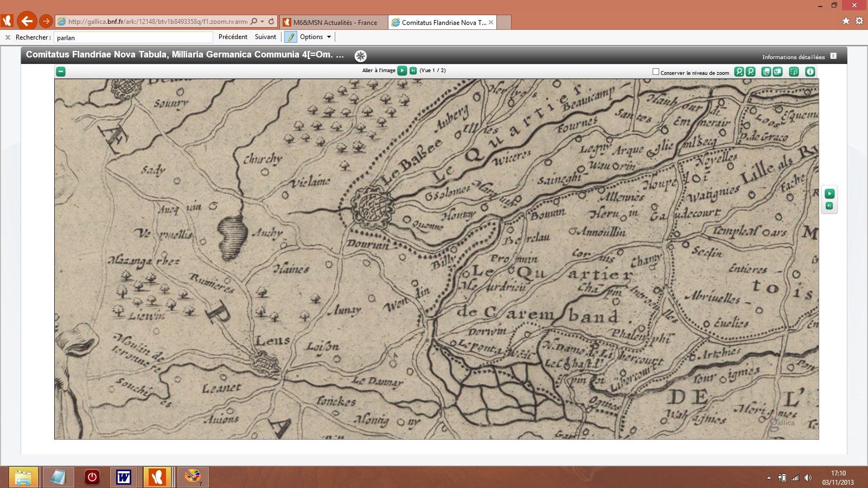Focus the gallica.bnf.fr address bar

[x=157, y=22]
